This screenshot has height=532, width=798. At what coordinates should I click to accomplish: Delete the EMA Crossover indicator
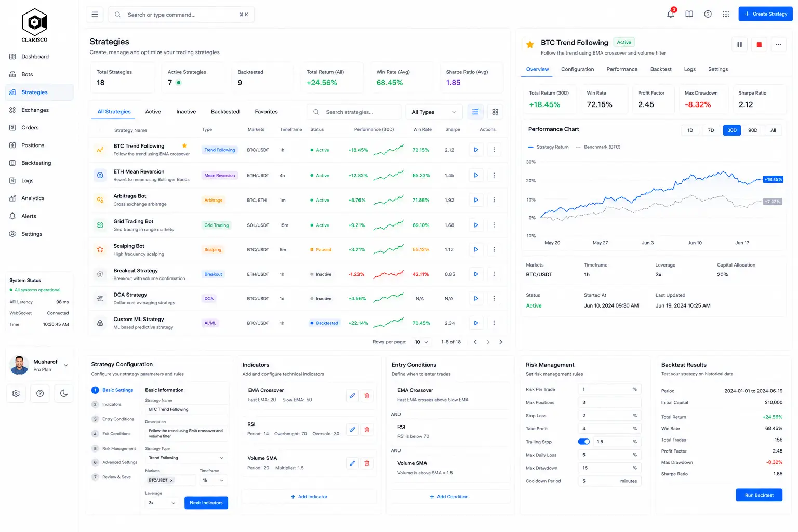click(367, 396)
